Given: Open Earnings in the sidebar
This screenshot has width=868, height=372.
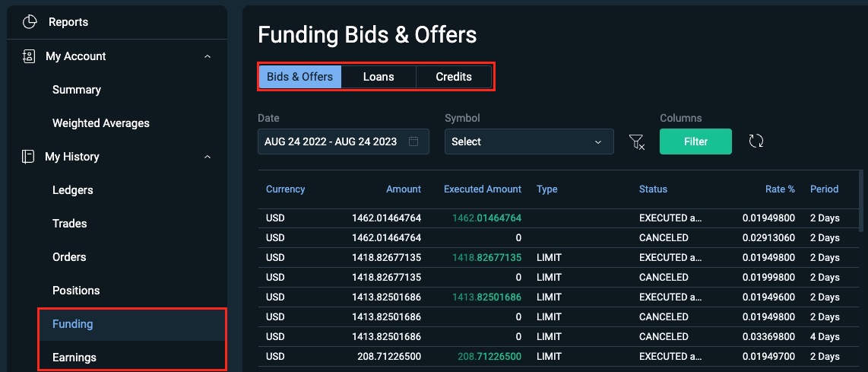Looking at the screenshot, I should coord(74,358).
